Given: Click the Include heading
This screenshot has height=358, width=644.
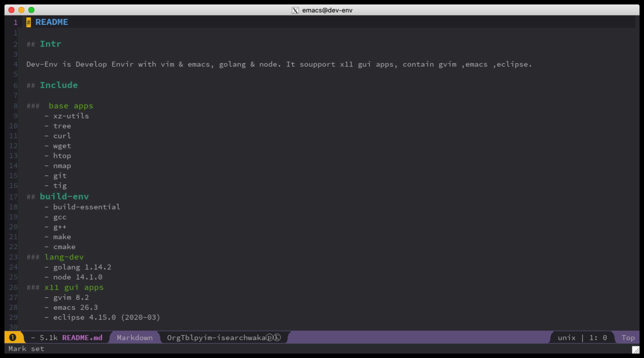Looking at the screenshot, I should click(x=59, y=85).
